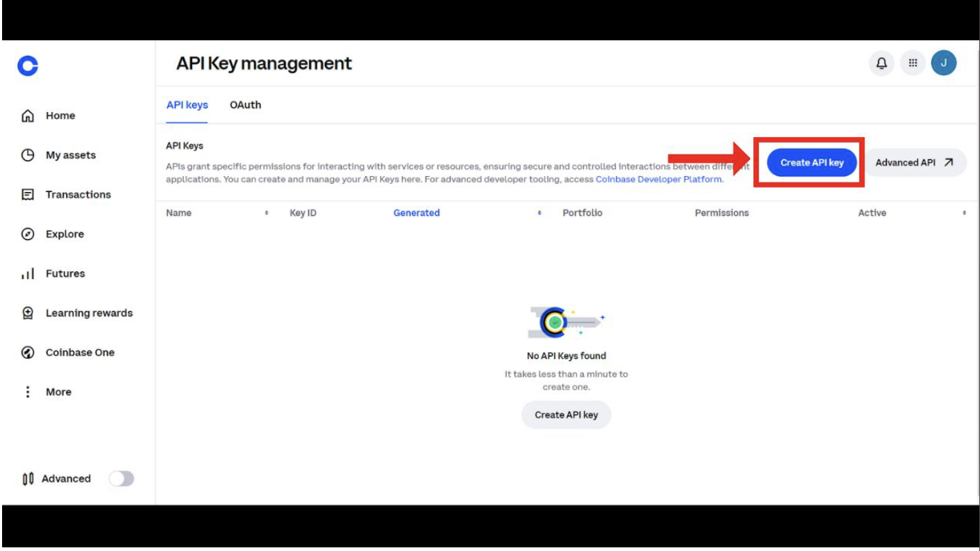Click the blue Create API key button

click(812, 162)
